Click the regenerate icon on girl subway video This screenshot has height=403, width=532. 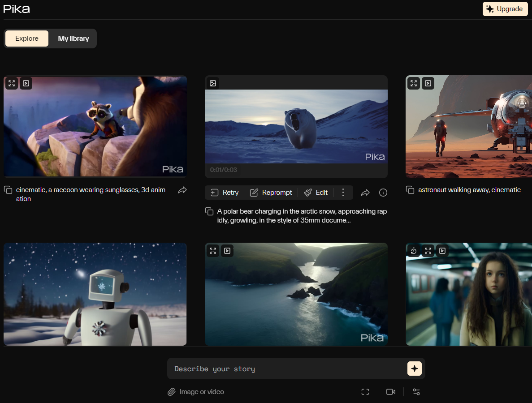414,251
